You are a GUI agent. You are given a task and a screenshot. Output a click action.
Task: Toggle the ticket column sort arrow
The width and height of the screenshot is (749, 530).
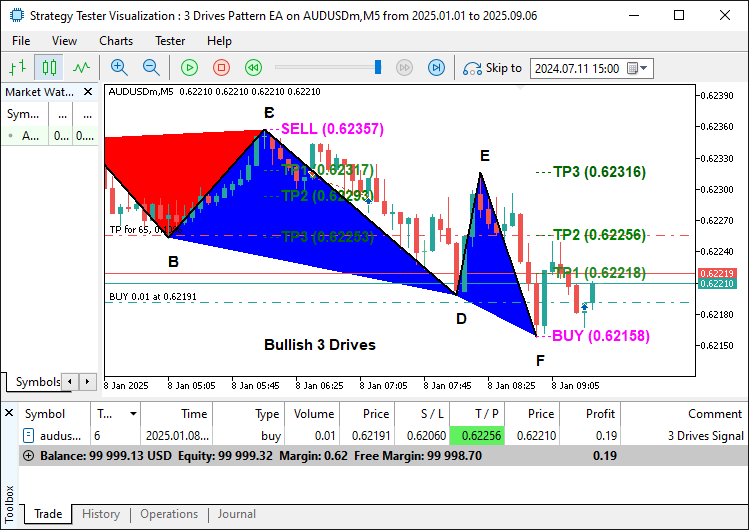click(133, 414)
